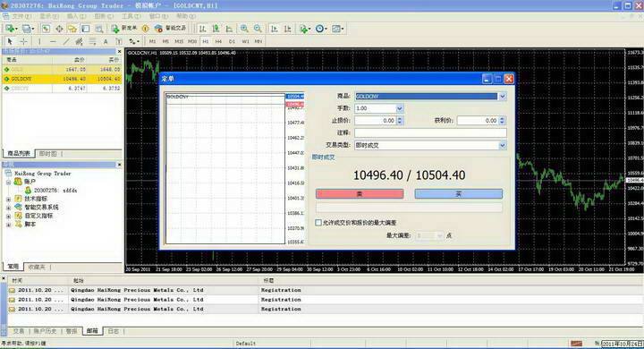Click the new chart toolbar icon
Viewport: 644px width, 349px height.
[x=10, y=29]
